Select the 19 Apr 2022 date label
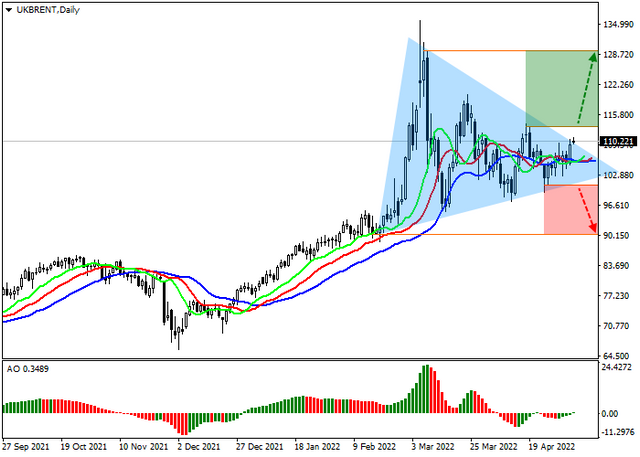The image size is (640, 457). [x=552, y=447]
